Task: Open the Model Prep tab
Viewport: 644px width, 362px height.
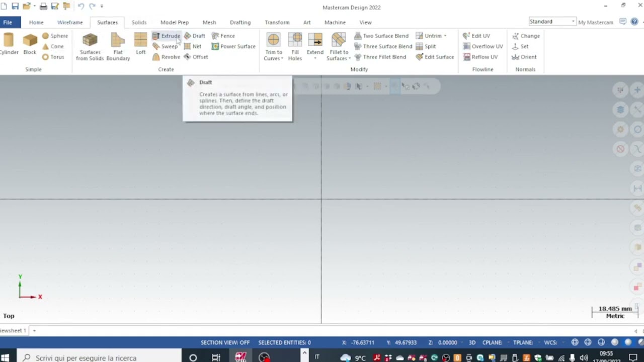Action: click(175, 22)
